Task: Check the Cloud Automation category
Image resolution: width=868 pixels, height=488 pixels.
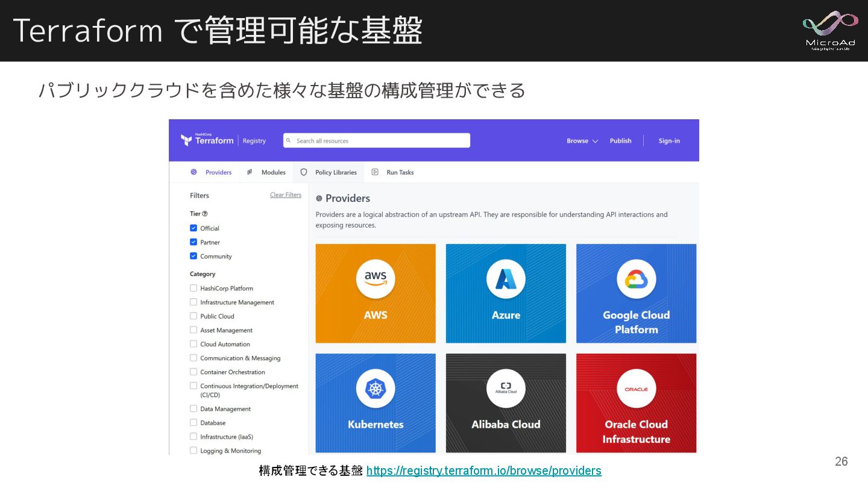Action: [193, 343]
